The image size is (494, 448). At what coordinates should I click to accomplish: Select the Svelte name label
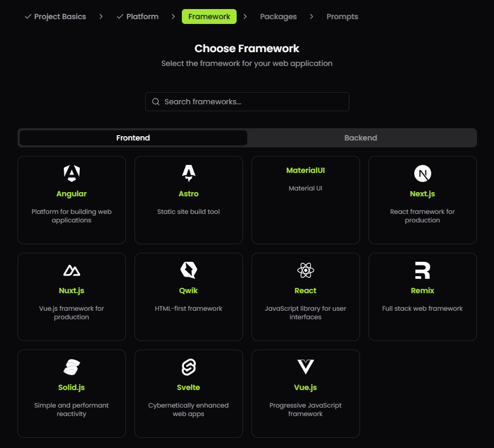pyautogui.click(x=188, y=387)
